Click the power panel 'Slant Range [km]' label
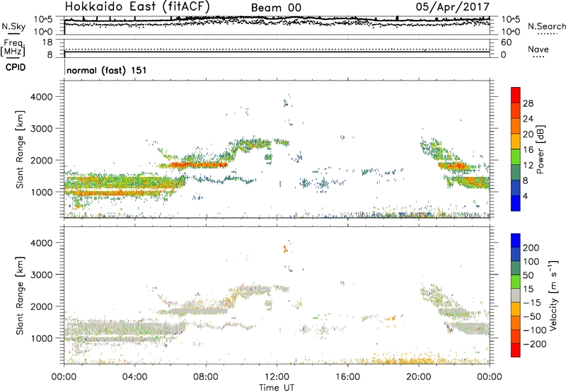This screenshot has height=392, width=566. point(20,149)
